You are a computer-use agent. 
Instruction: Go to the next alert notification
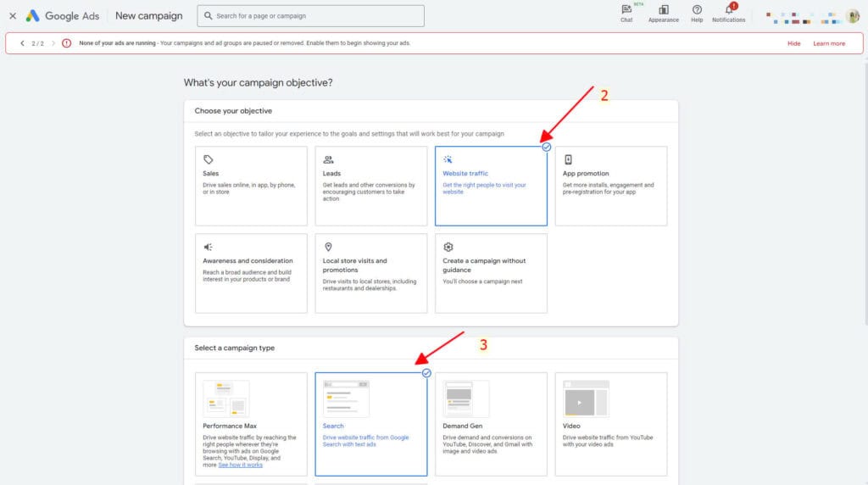53,43
